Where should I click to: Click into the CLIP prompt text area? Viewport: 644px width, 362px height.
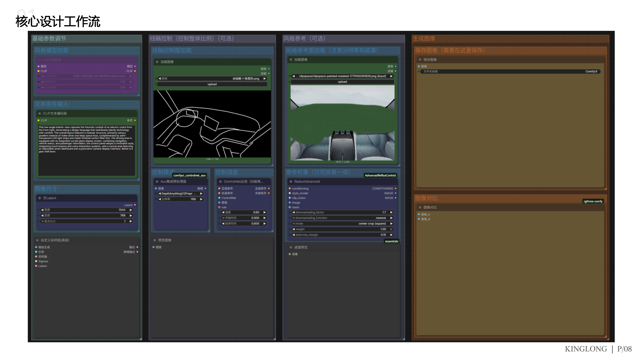(86, 151)
